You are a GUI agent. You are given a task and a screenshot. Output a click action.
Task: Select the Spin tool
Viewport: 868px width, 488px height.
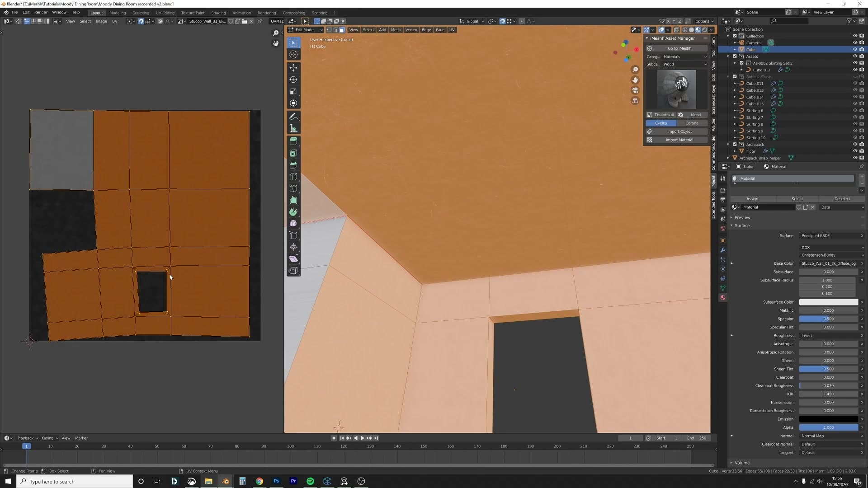(293, 212)
